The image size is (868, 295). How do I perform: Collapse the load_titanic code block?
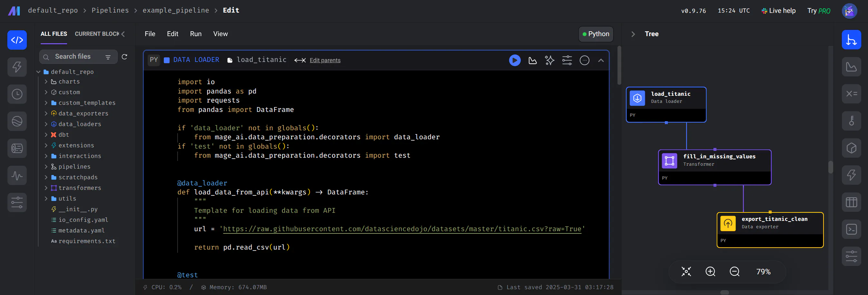click(x=601, y=60)
